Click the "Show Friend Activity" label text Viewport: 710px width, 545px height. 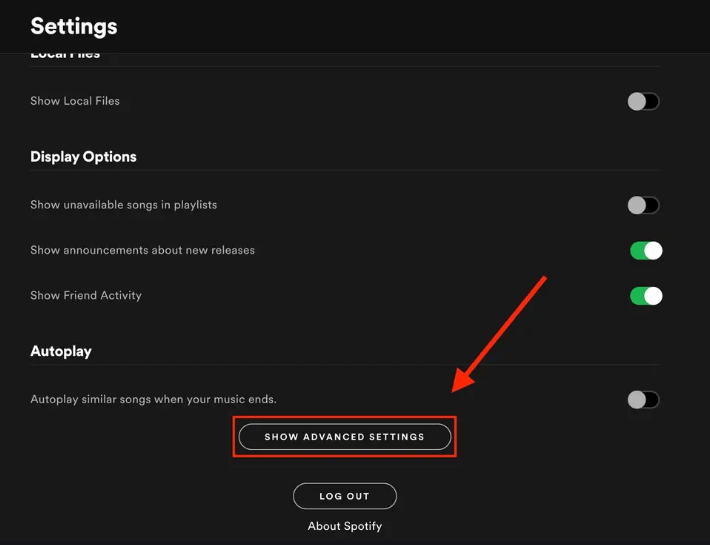[x=86, y=296]
